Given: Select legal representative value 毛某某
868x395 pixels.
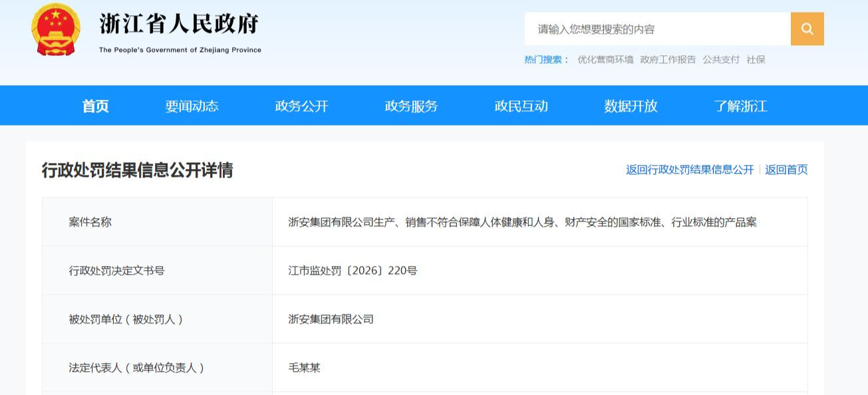Looking at the screenshot, I should [304, 368].
